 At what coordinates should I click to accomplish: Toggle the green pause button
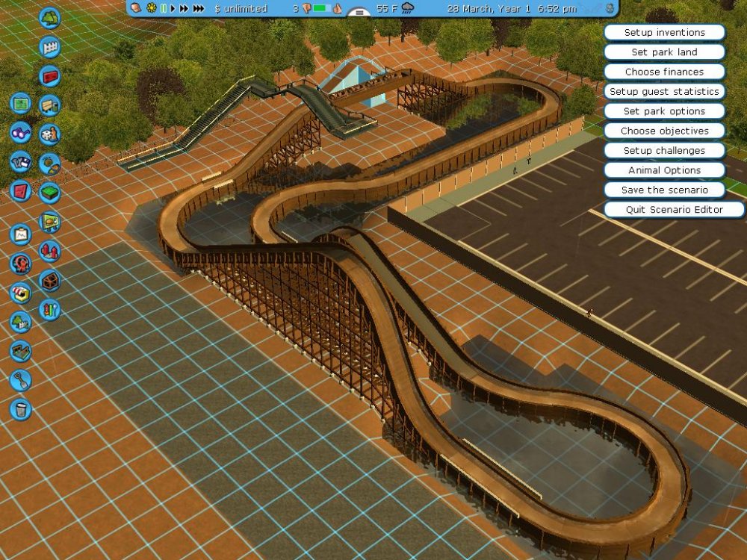[x=164, y=9]
